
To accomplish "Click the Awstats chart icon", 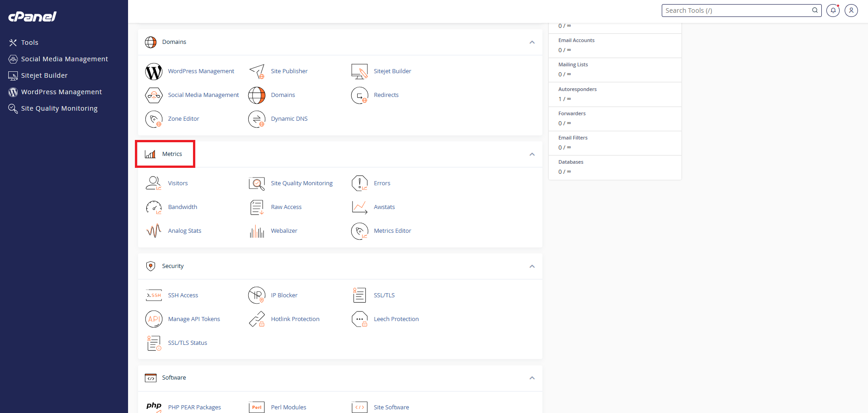I will pyautogui.click(x=359, y=207).
